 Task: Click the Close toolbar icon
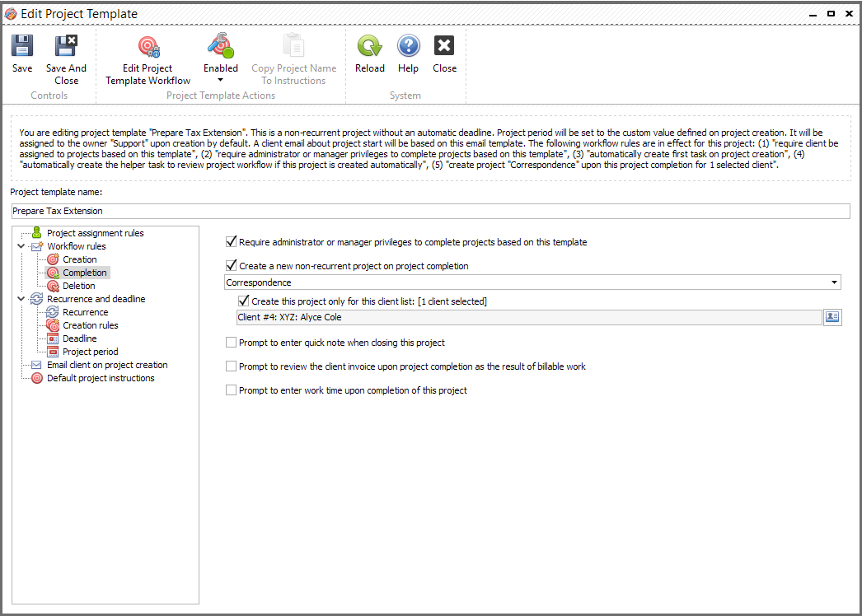coord(444,46)
